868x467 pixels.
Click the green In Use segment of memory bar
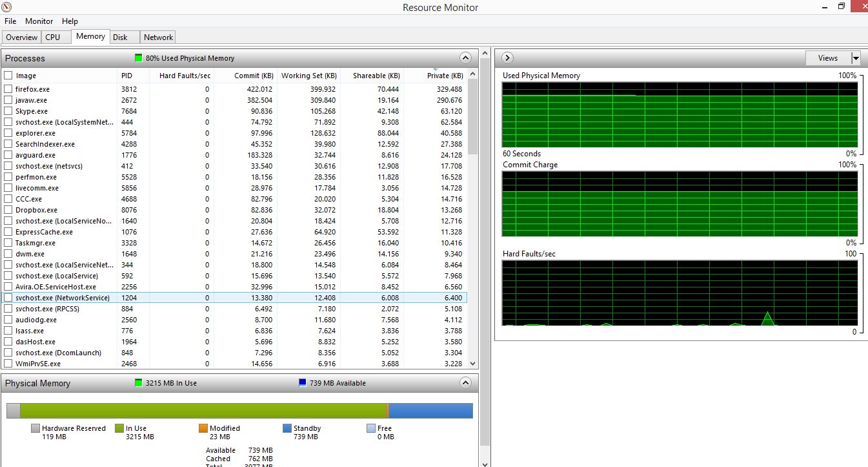203,411
